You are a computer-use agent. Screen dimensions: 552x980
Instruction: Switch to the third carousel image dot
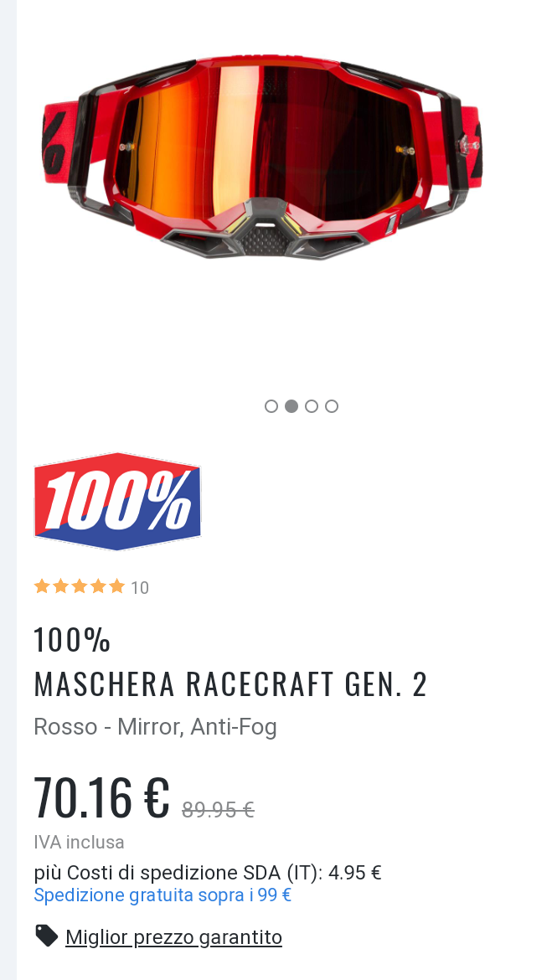[312, 406]
